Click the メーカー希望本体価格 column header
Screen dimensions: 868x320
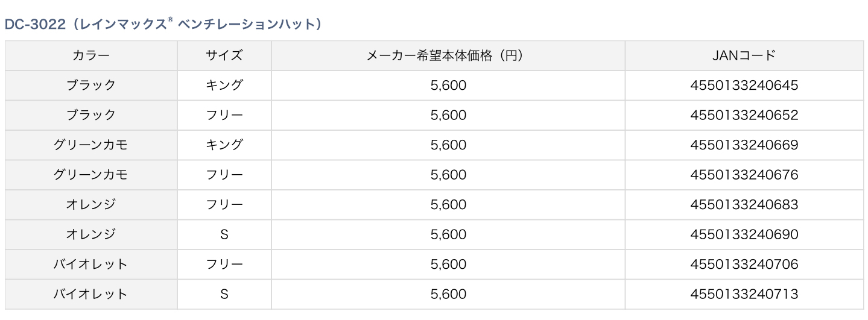click(x=448, y=55)
